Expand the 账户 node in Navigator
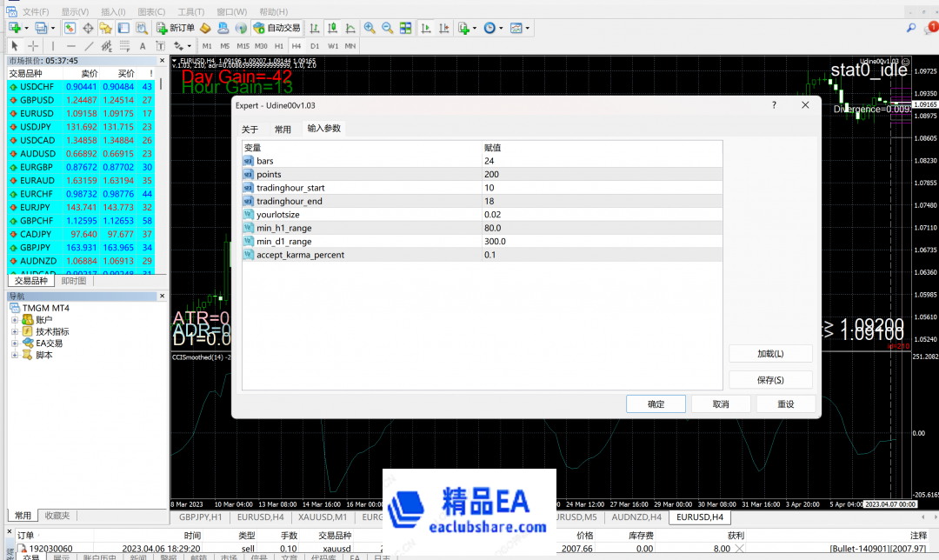The width and height of the screenshot is (939, 560). pyautogui.click(x=15, y=320)
